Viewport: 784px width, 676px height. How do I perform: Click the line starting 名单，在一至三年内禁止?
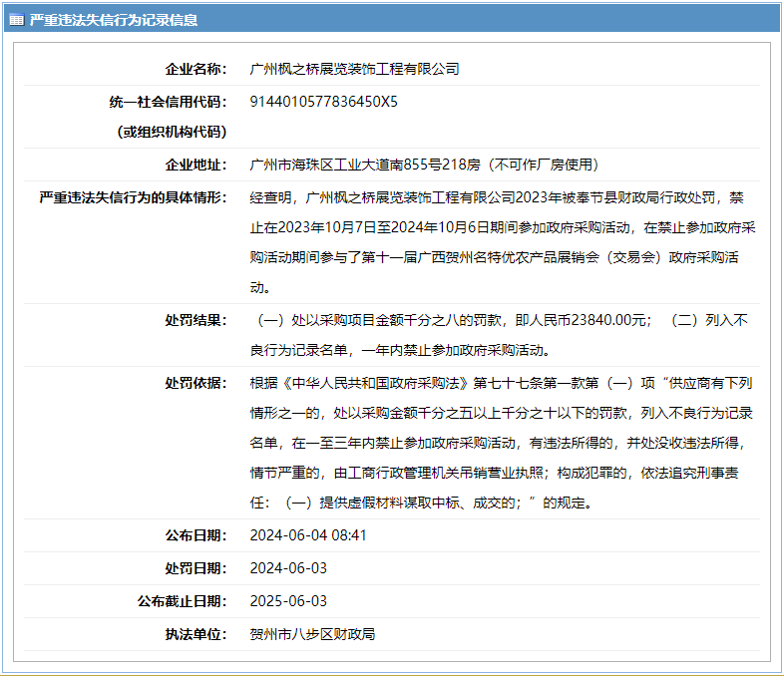tap(498, 443)
